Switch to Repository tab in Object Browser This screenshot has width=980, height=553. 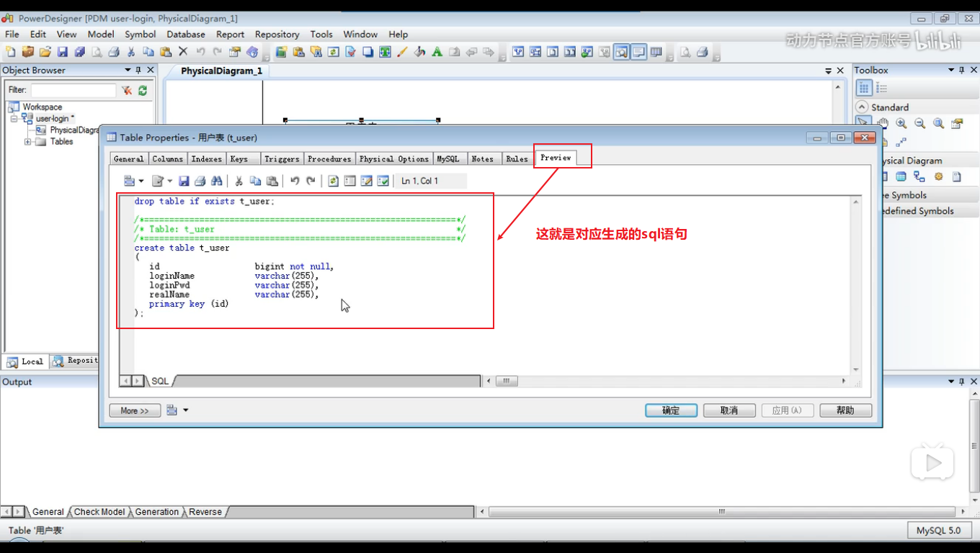[76, 361]
